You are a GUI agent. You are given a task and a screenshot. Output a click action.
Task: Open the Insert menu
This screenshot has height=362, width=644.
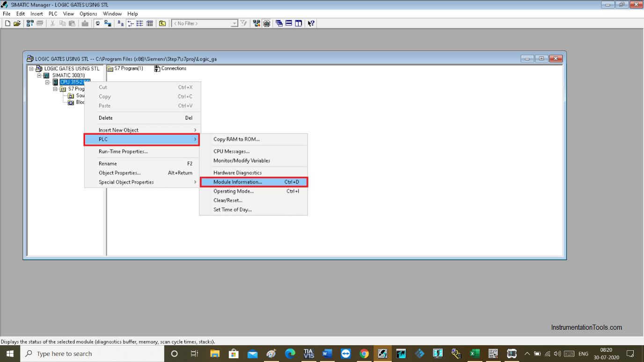click(37, 14)
